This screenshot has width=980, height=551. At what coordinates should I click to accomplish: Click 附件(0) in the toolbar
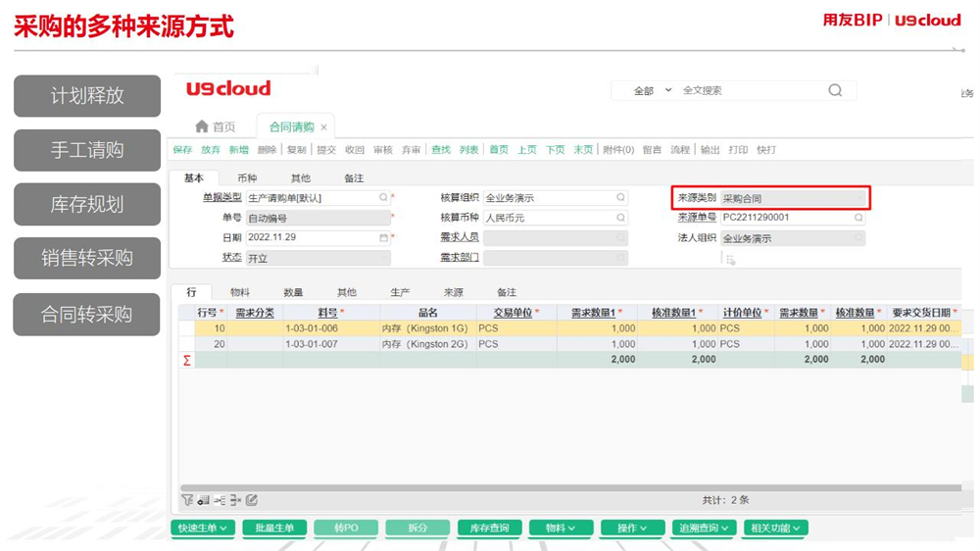[618, 149]
